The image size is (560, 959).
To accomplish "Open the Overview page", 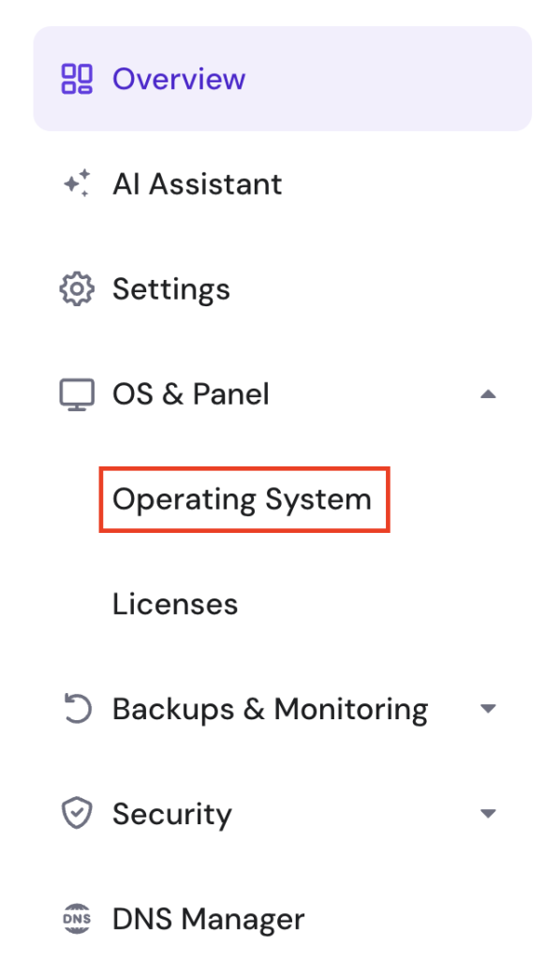I will [x=179, y=79].
